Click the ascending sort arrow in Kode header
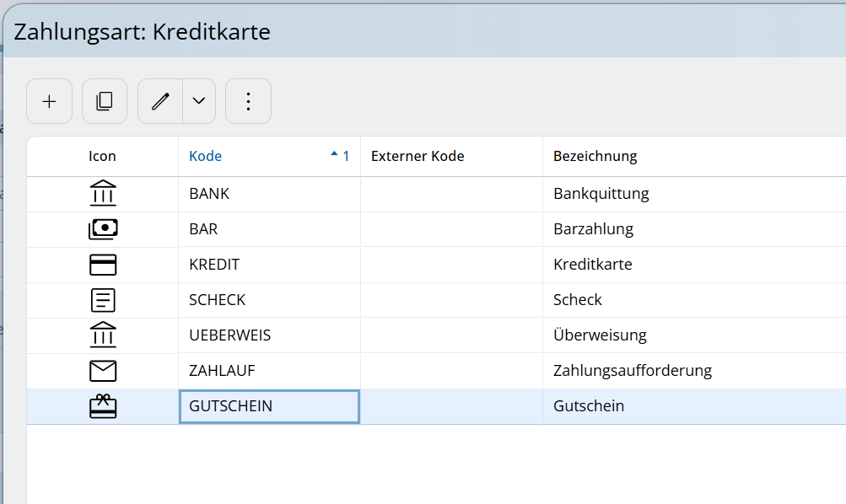This screenshot has width=846, height=504. tap(335, 155)
